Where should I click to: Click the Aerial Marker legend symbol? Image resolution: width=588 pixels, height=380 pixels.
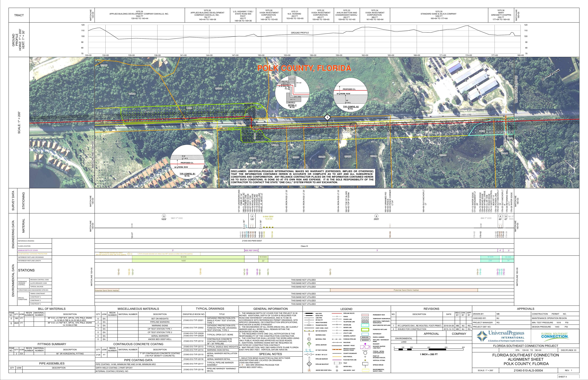point(309,344)
